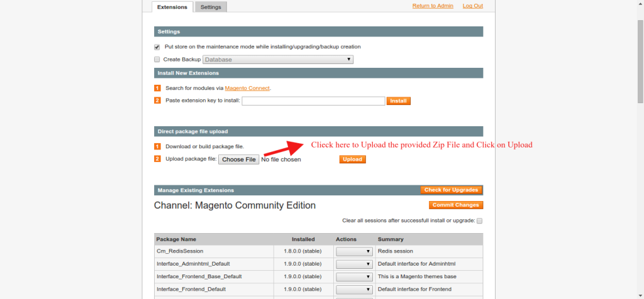Click 'Default interface for Adminhtml' summary
The width and height of the screenshot is (644, 299).
416,264
